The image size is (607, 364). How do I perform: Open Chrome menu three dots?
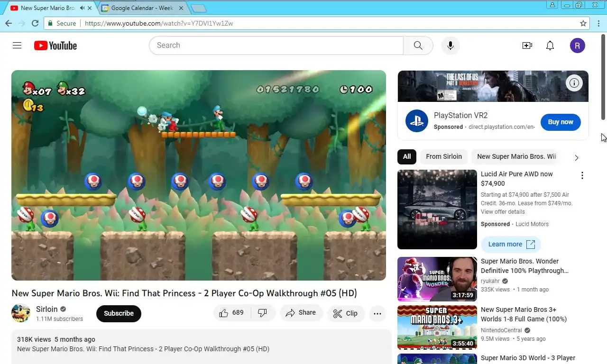[x=598, y=23]
